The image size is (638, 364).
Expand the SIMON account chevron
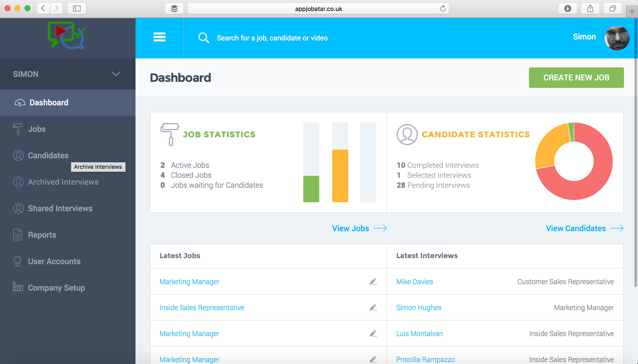click(116, 74)
